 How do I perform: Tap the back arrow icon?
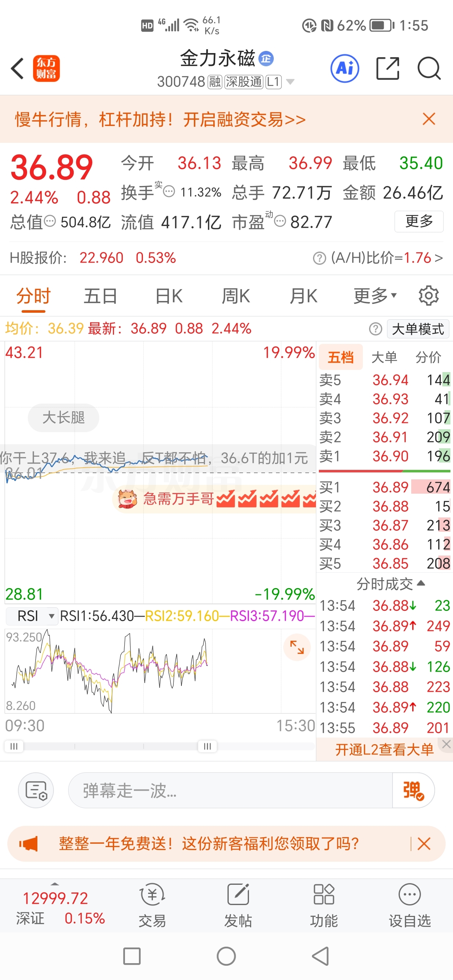[18, 68]
